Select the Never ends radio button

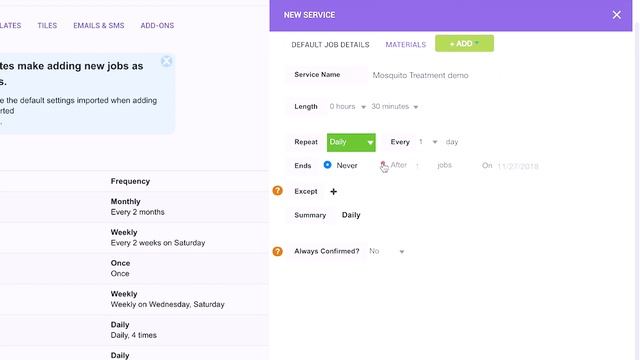click(x=327, y=165)
